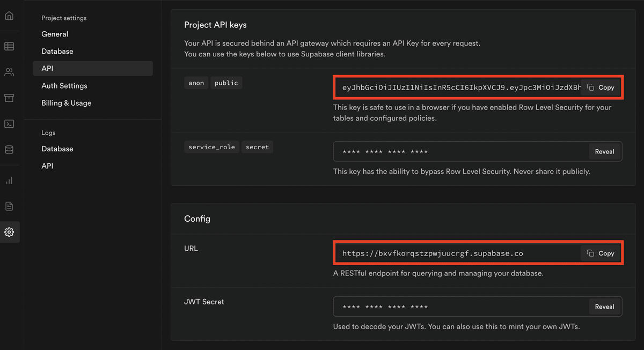Open the Storage icon in sidebar

click(9, 98)
